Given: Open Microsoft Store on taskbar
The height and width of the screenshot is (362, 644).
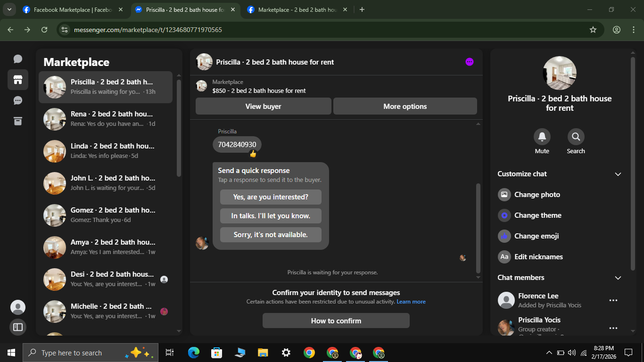Looking at the screenshot, I should (217, 353).
